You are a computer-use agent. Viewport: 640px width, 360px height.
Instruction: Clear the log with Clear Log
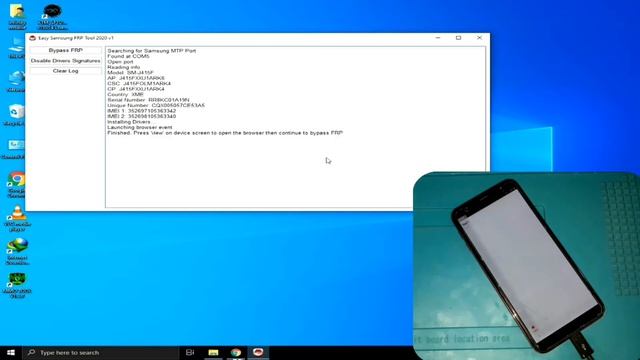(65, 71)
